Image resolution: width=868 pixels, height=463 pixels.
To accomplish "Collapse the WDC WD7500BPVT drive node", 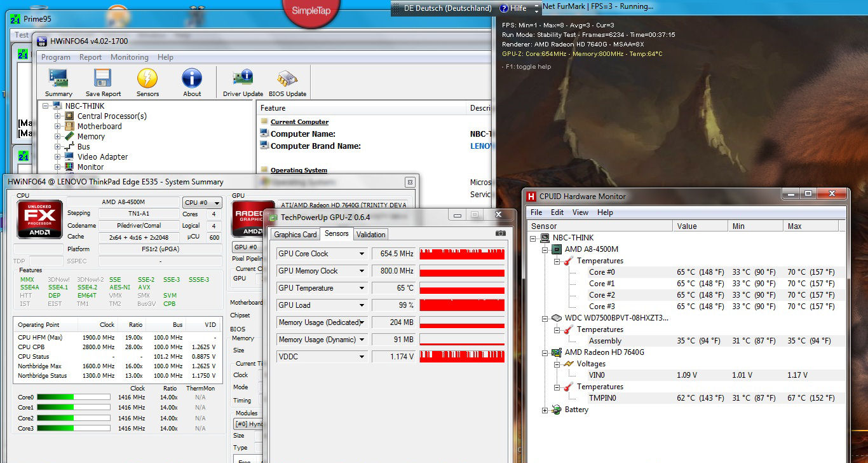I will (545, 319).
